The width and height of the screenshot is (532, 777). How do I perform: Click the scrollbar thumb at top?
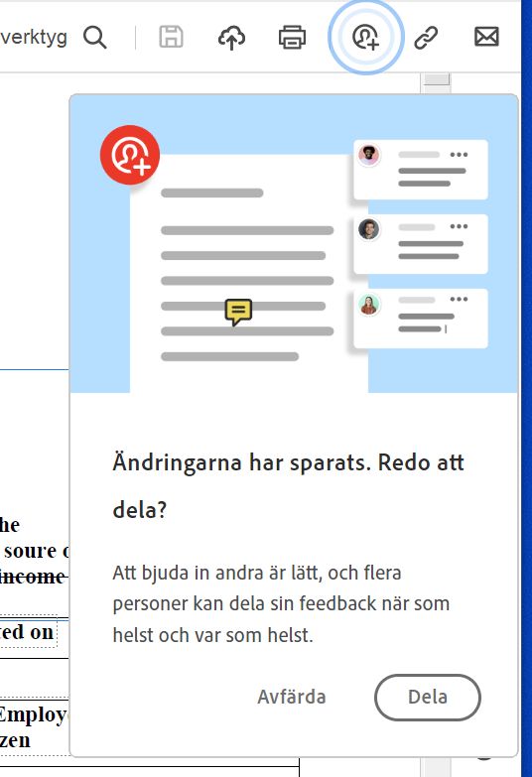[437, 79]
